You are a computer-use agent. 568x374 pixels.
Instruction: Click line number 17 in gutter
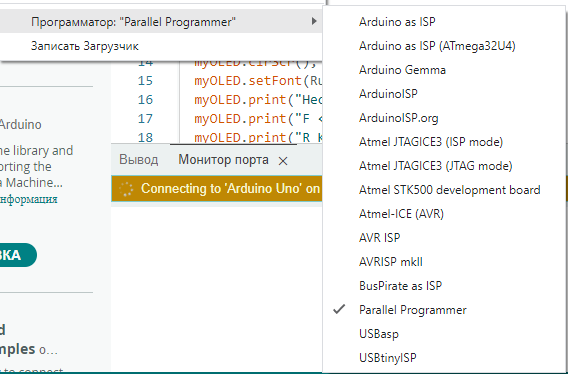pos(145,119)
